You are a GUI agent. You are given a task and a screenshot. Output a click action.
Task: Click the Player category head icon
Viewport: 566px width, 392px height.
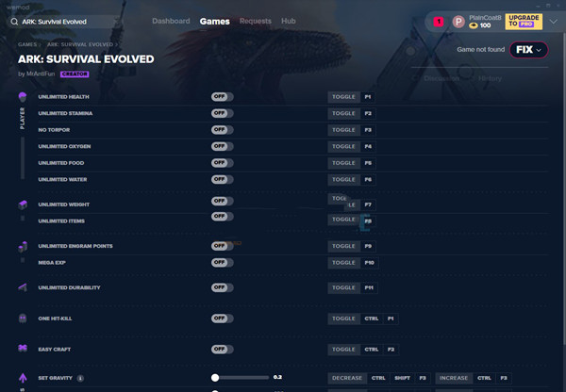click(x=23, y=97)
